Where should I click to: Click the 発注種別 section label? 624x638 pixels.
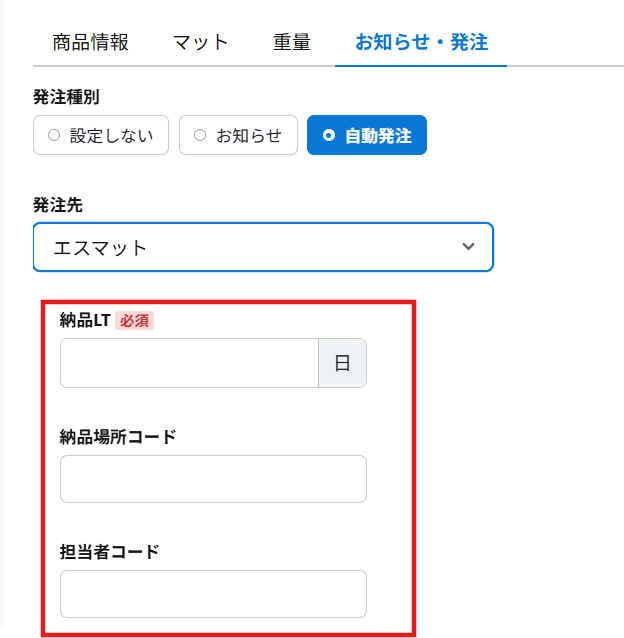[x=66, y=97]
